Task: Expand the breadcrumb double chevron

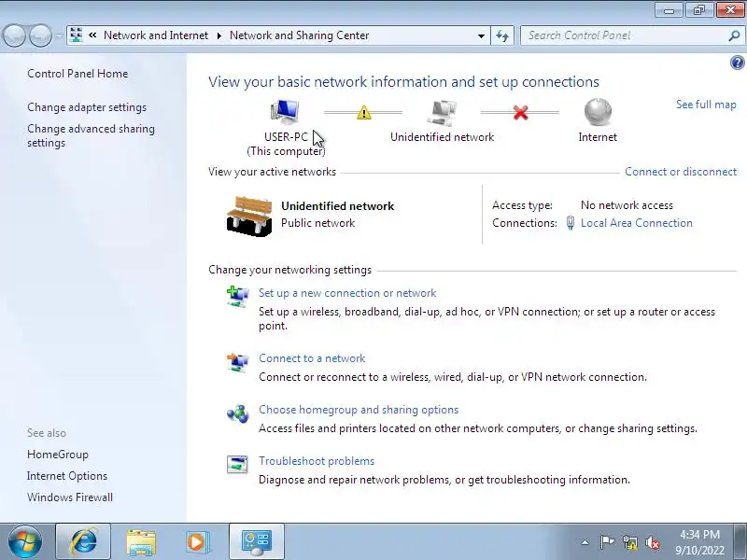Action: 92,35
